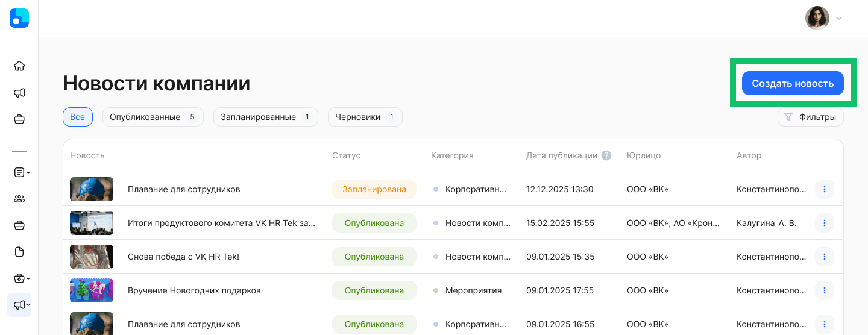Expand the user avatar profile menu
Screen dimensions: 868x335
point(824,18)
